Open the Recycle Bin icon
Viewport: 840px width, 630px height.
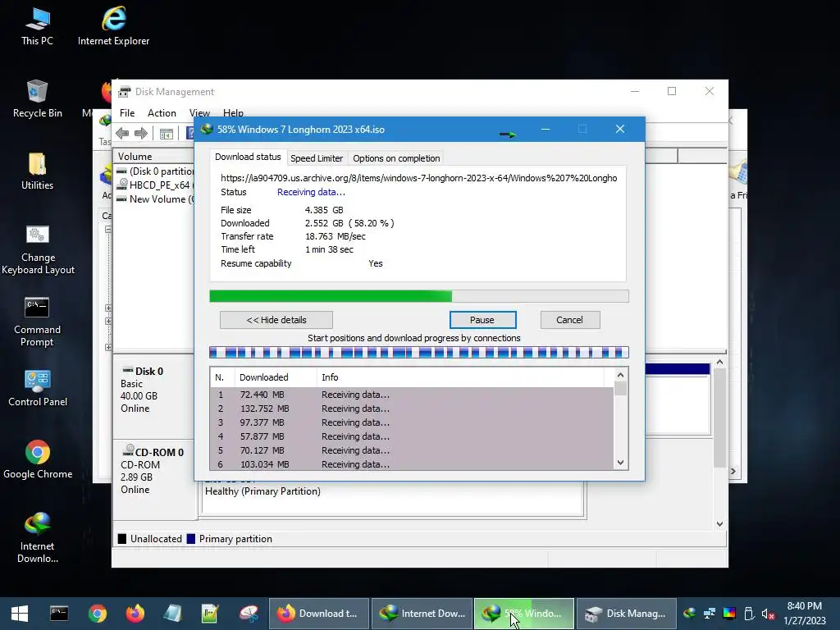point(37,98)
